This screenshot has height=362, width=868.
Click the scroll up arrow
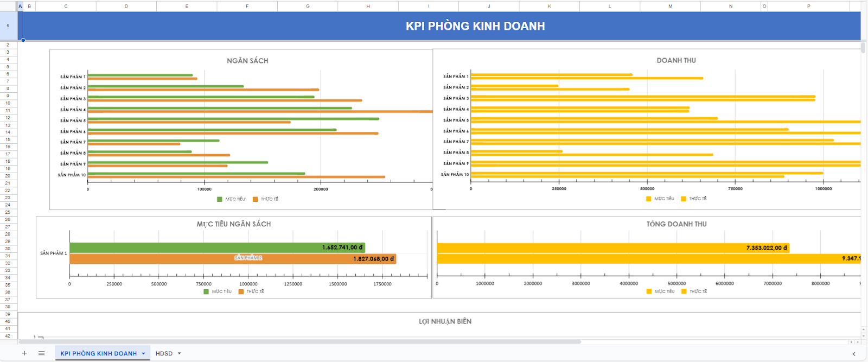[x=863, y=329]
